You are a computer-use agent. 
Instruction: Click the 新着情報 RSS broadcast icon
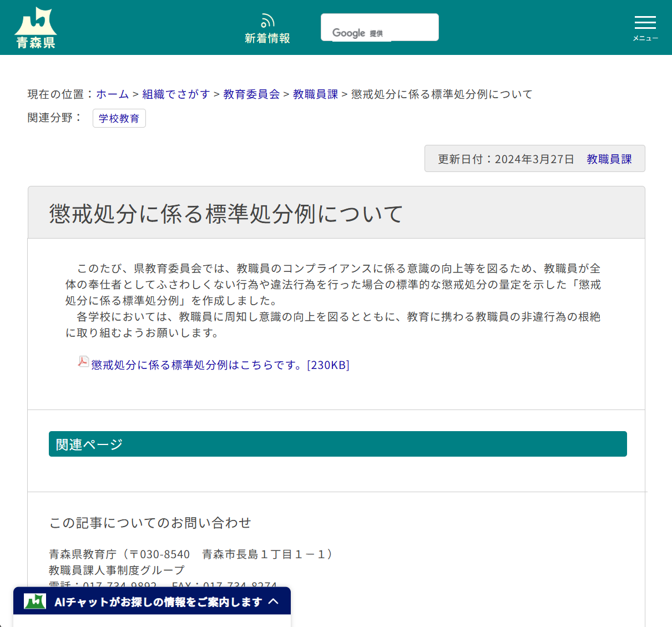click(267, 19)
